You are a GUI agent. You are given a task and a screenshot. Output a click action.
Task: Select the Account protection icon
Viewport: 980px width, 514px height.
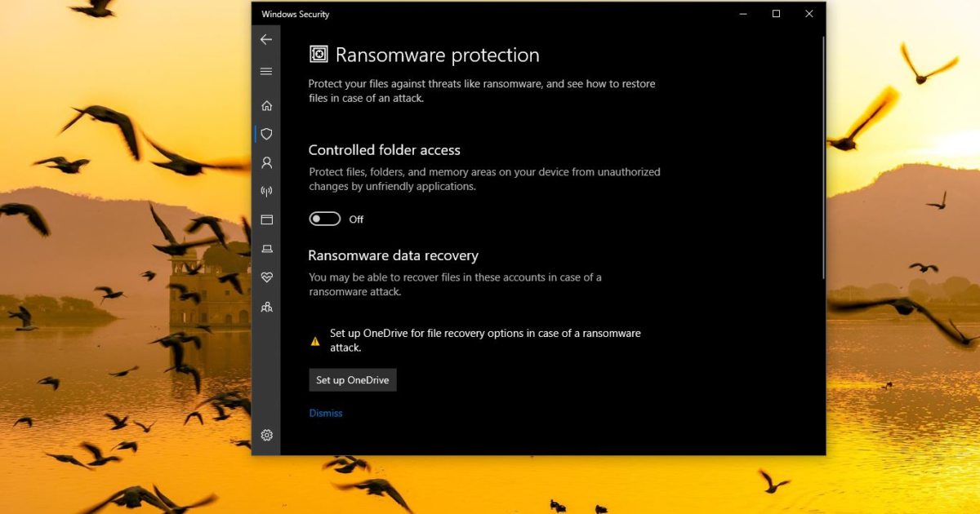(266, 162)
